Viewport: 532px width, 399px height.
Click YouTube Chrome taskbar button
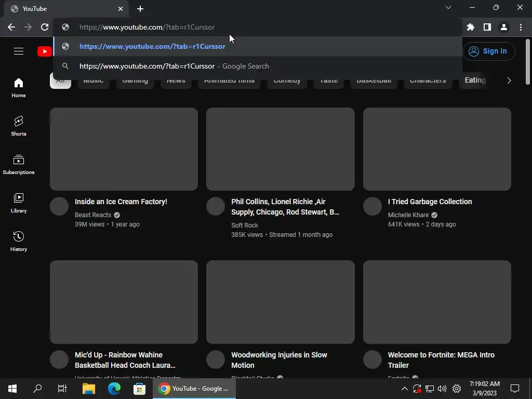(194, 389)
